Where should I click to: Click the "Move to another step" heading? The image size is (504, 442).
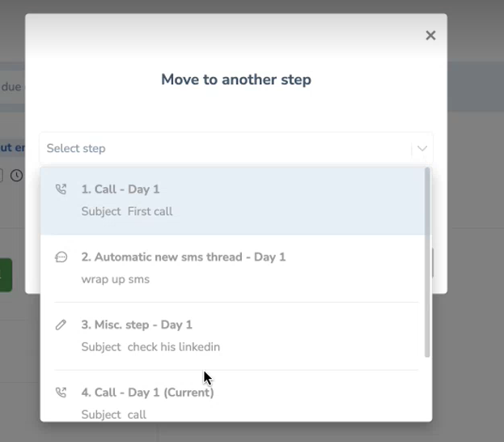click(236, 79)
